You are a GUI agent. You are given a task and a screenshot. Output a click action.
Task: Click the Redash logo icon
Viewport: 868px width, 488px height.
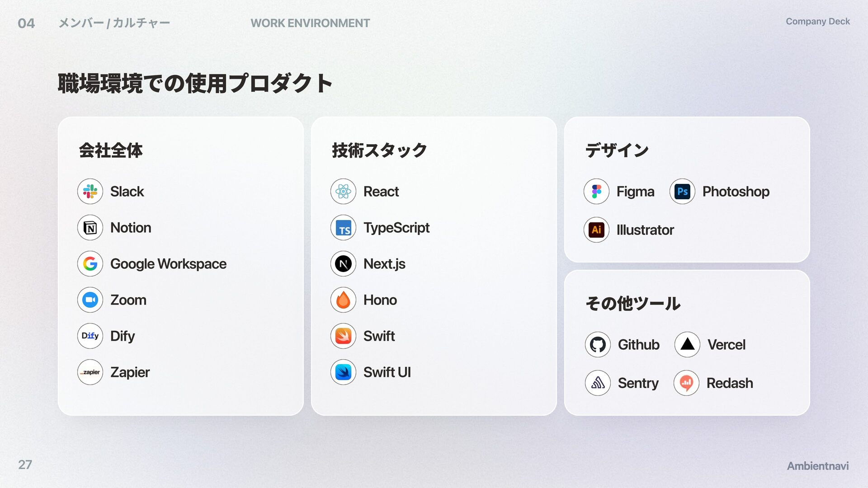coord(686,383)
